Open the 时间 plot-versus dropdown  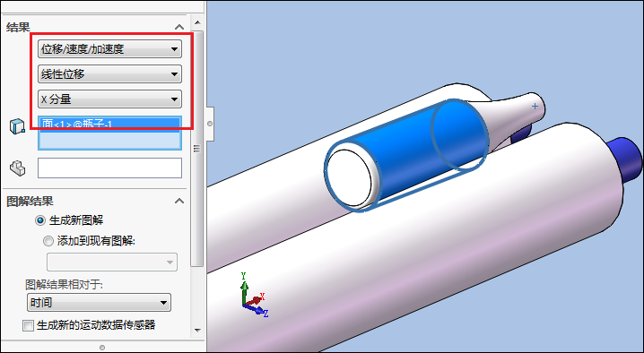(x=99, y=303)
